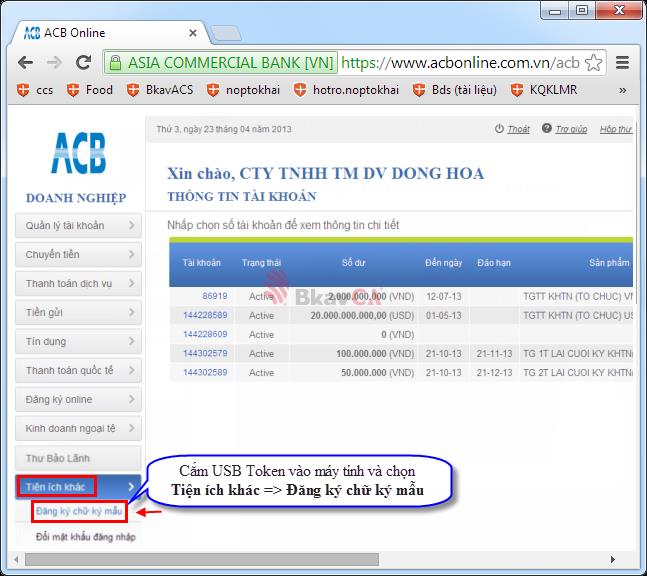The height and width of the screenshot is (576, 647).
Task: Expand Thanh toán dịch vụ menu
Action: [x=79, y=284]
